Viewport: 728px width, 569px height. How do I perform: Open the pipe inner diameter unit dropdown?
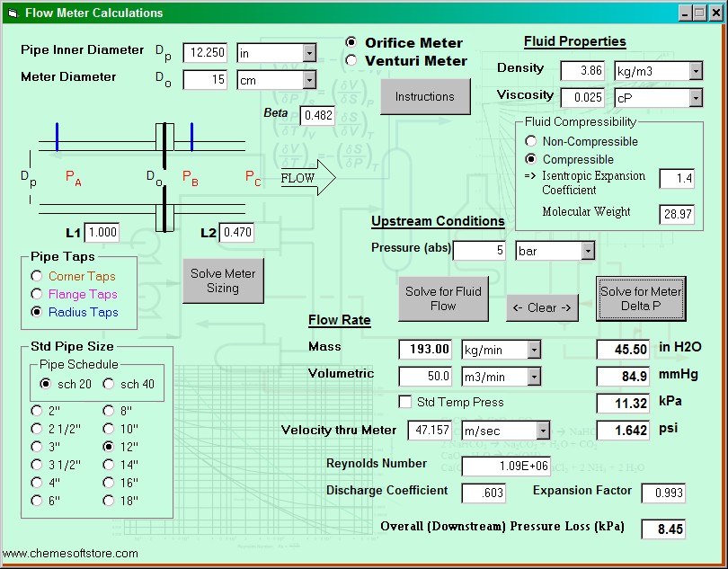coord(308,53)
